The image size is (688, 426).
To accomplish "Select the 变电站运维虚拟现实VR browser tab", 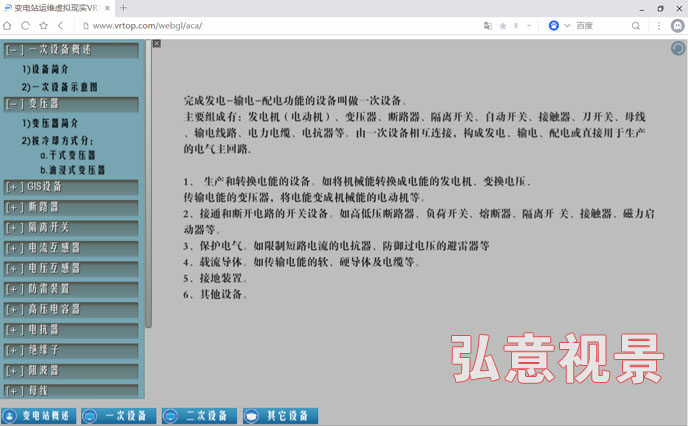I will [x=57, y=8].
